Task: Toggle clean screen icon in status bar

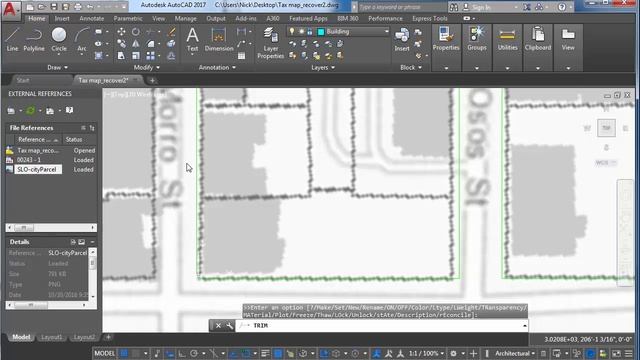Action: 616,353
